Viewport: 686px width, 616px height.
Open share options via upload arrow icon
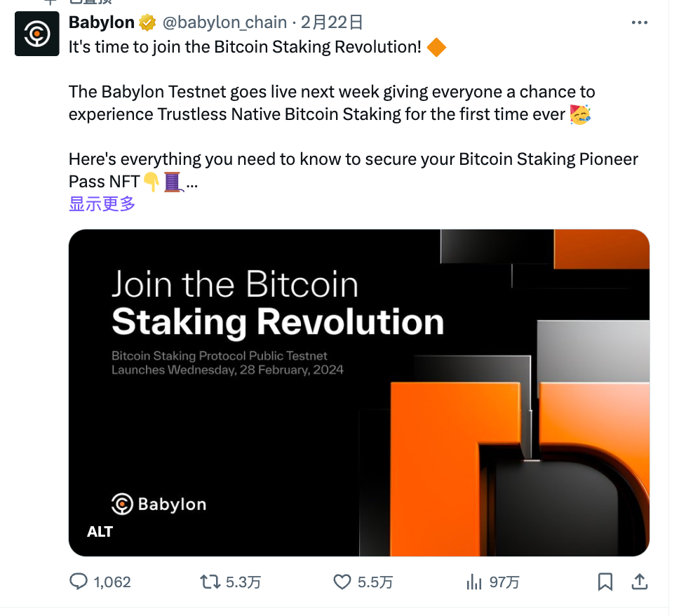639,582
